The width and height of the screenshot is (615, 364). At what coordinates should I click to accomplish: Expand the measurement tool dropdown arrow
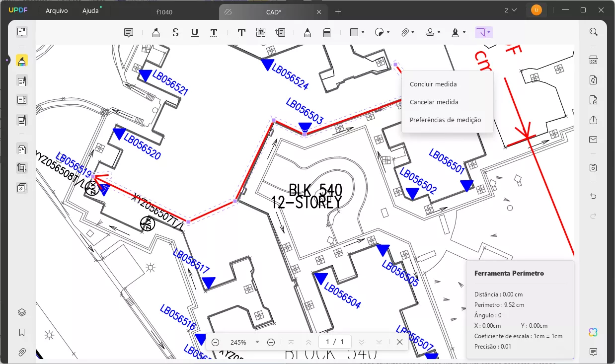click(x=489, y=33)
